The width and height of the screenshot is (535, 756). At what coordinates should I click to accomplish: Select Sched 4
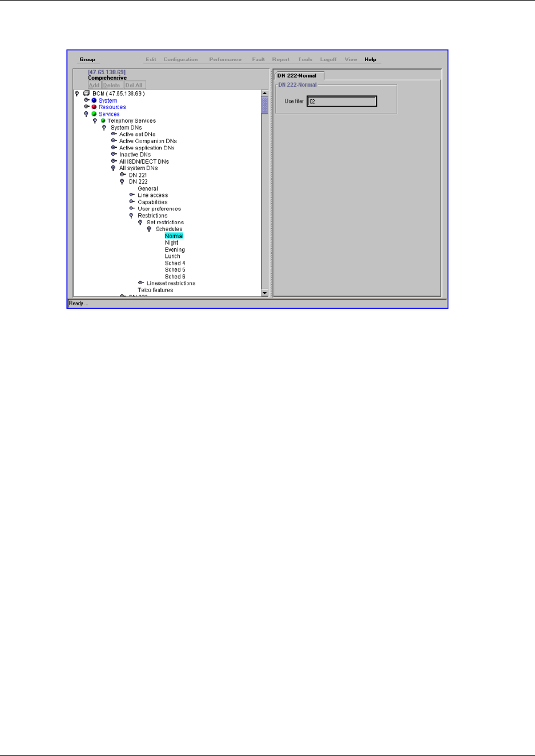point(175,263)
